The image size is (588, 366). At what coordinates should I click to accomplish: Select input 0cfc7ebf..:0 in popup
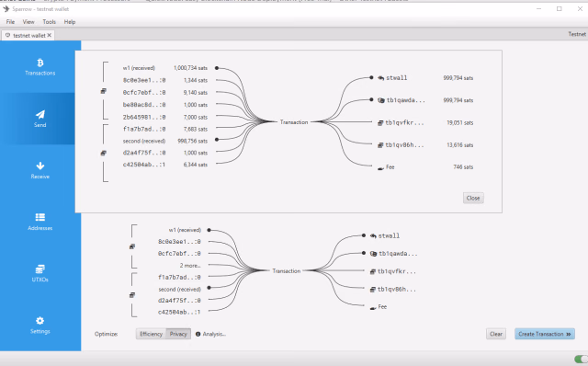pos(144,92)
